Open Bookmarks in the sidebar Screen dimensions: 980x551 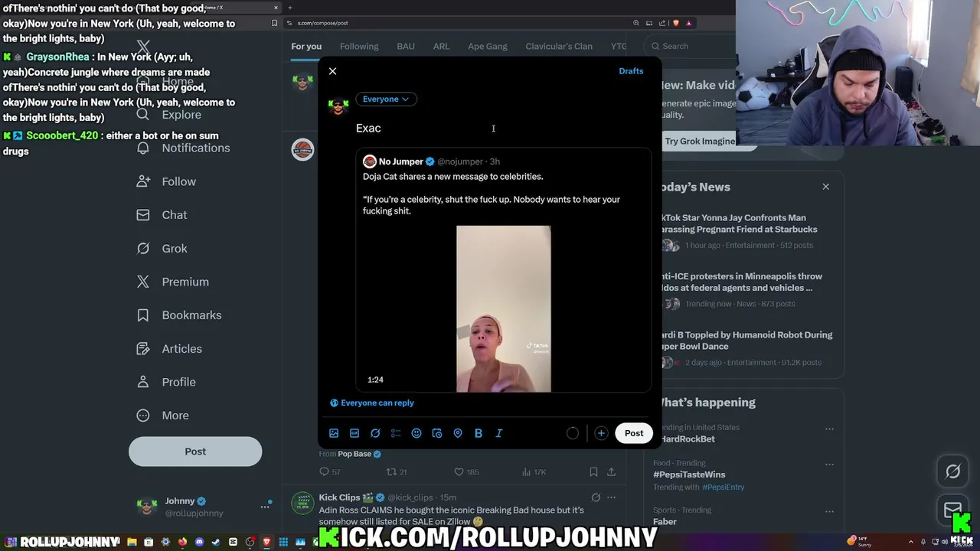coord(179,315)
